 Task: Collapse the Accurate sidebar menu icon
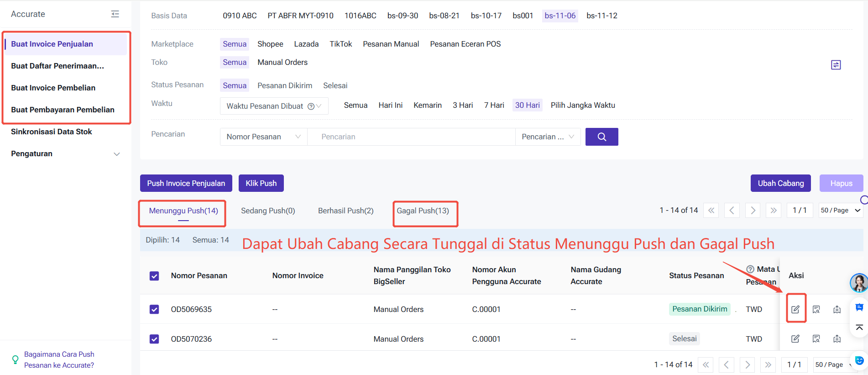pos(115,14)
